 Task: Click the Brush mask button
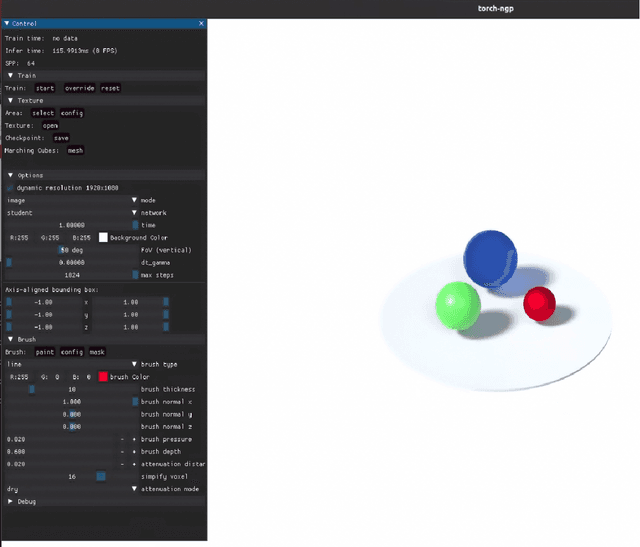(x=97, y=352)
